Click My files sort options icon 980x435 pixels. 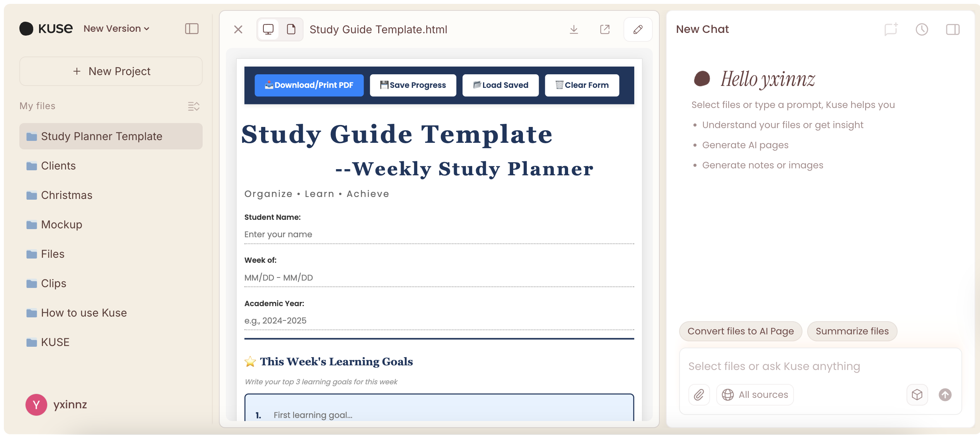pos(194,106)
